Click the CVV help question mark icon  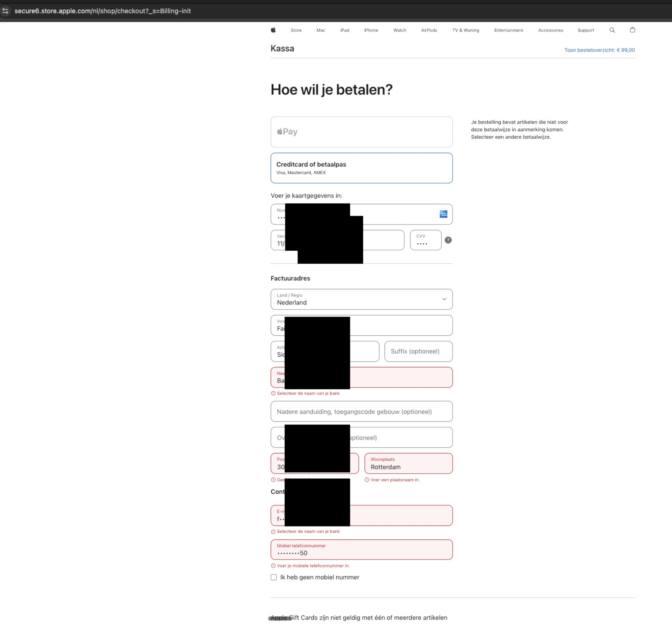[448, 240]
